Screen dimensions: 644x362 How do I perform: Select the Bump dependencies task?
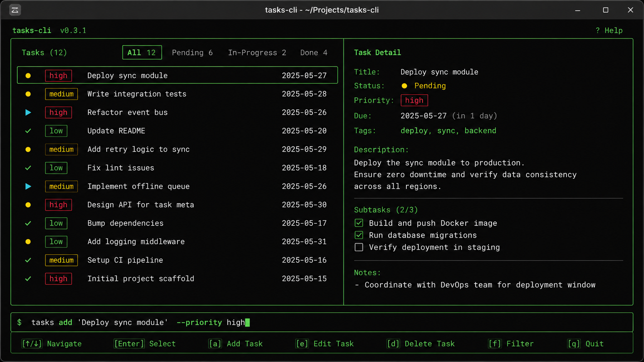(177, 224)
